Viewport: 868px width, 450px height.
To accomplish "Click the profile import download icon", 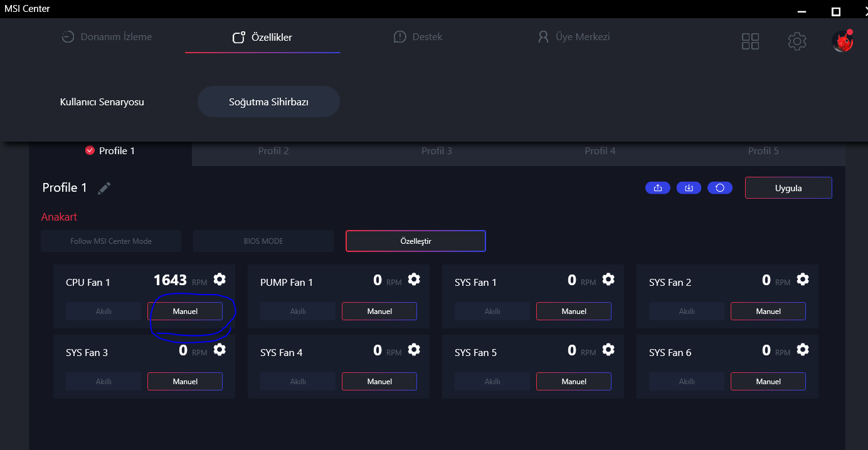I will pyautogui.click(x=689, y=188).
